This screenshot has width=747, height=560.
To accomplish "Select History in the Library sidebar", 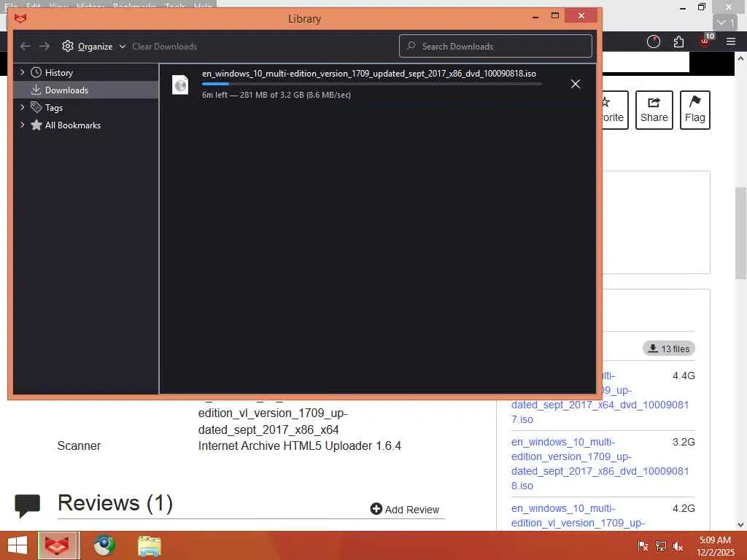I will point(58,72).
